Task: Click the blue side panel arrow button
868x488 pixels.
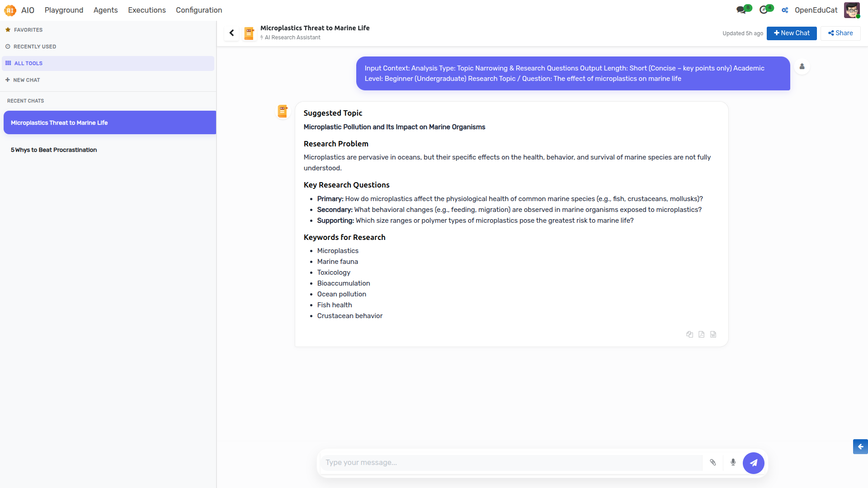Action: 860,446
